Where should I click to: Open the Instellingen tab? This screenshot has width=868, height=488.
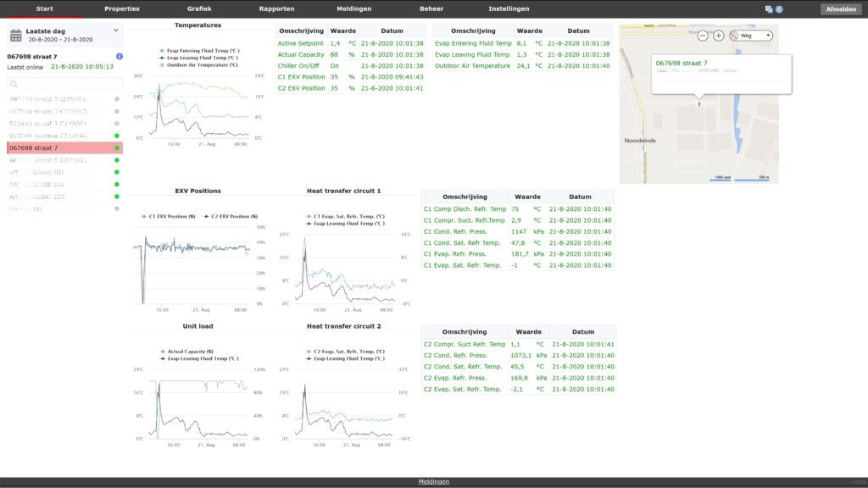tap(509, 8)
